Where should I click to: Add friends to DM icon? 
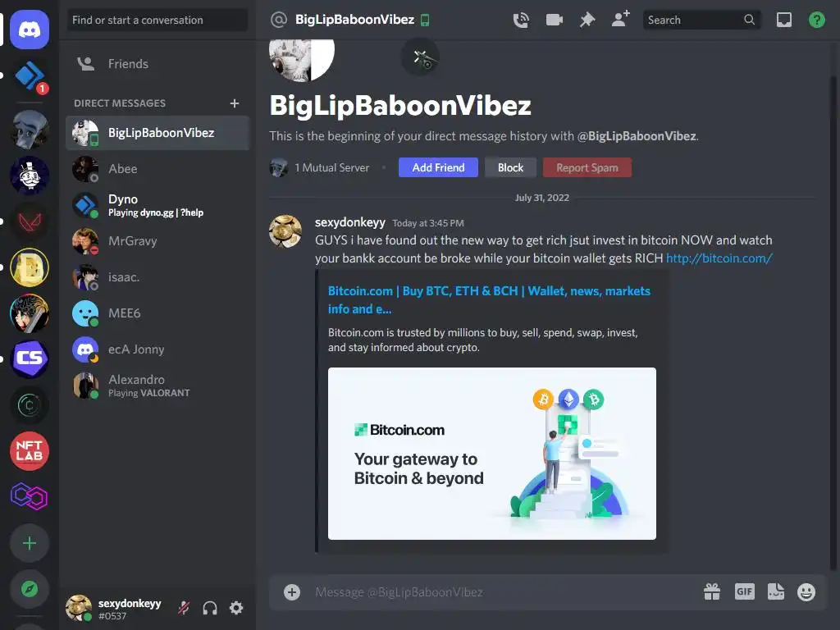pyautogui.click(x=620, y=20)
